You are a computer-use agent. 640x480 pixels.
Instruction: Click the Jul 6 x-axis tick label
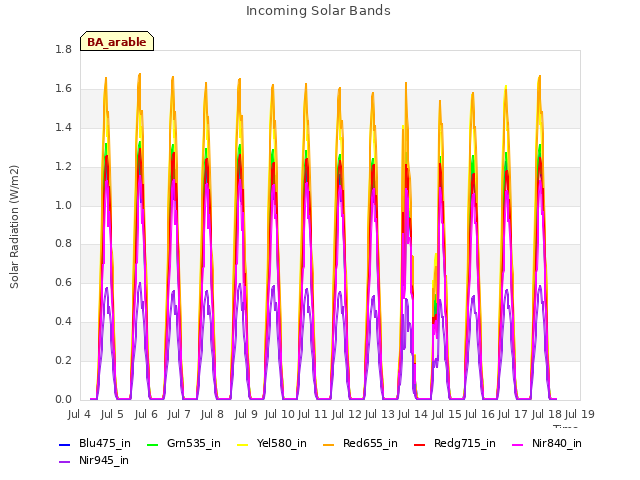(146, 414)
